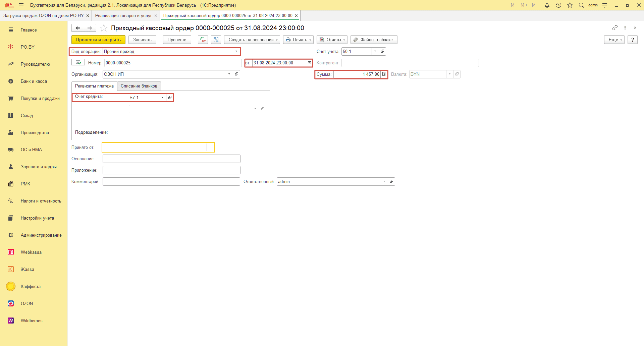Expand Счет учета dropdown arrow
The height and width of the screenshot is (346, 644).
tap(375, 51)
